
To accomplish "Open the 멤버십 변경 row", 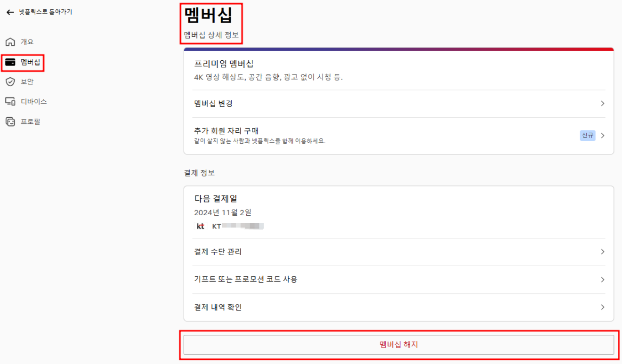I will pyautogui.click(x=399, y=104).
